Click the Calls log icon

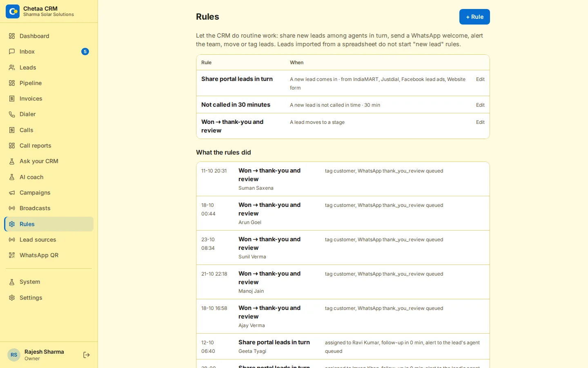[12, 130]
